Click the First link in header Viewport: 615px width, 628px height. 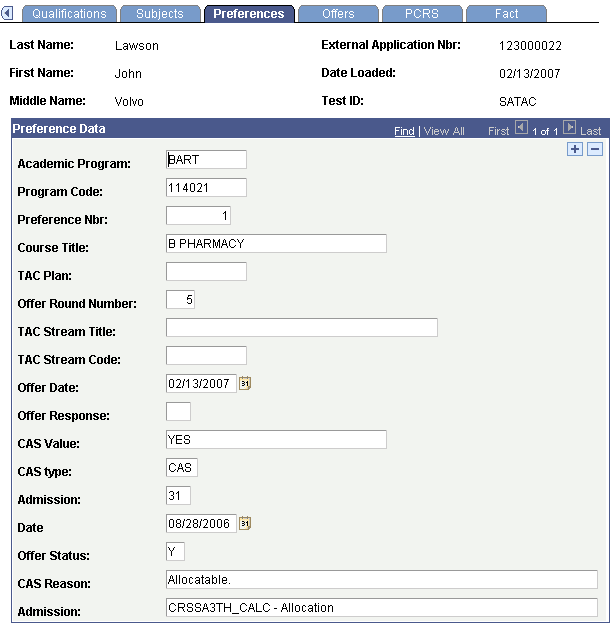pos(498,131)
